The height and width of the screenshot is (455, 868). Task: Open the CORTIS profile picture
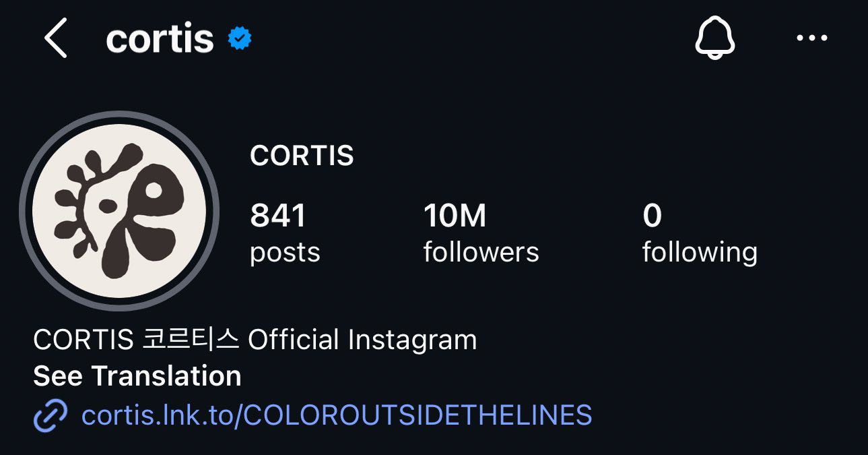(x=119, y=211)
